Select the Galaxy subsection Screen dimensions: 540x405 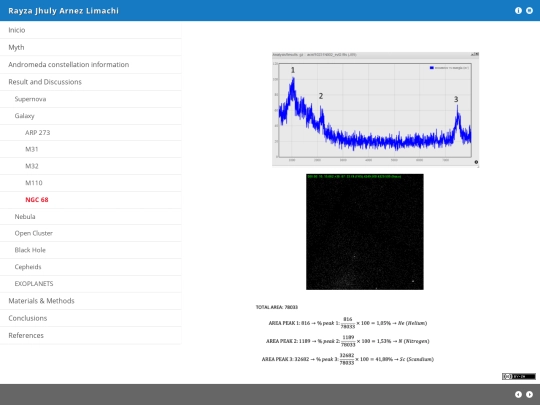(x=91, y=116)
